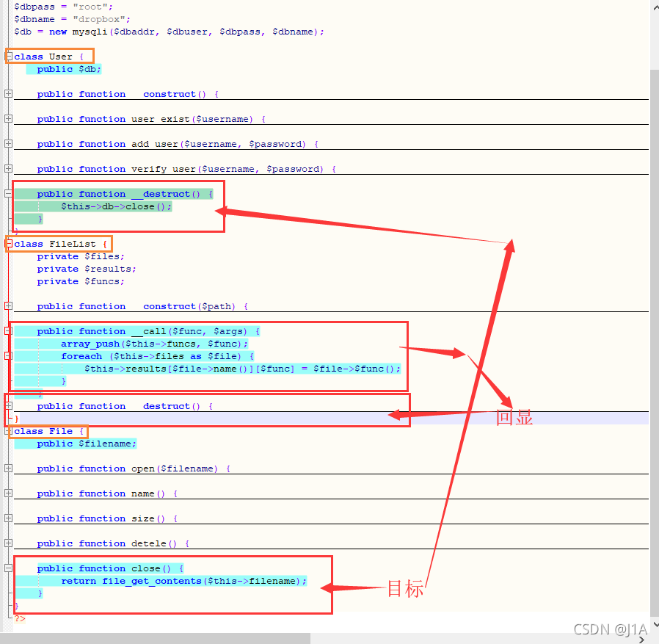Click the closing '?>' PHP tag
Viewport: 659px width, 644px height.
(x=20, y=618)
